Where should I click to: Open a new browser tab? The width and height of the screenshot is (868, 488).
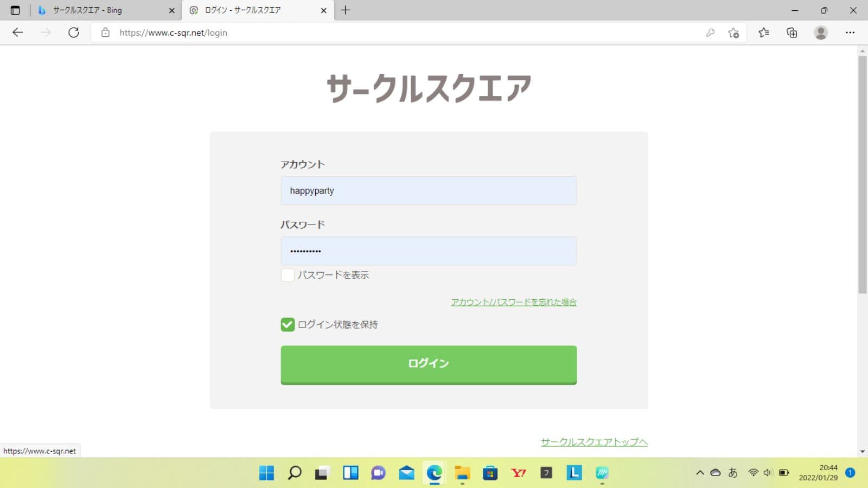(x=345, y=10)
